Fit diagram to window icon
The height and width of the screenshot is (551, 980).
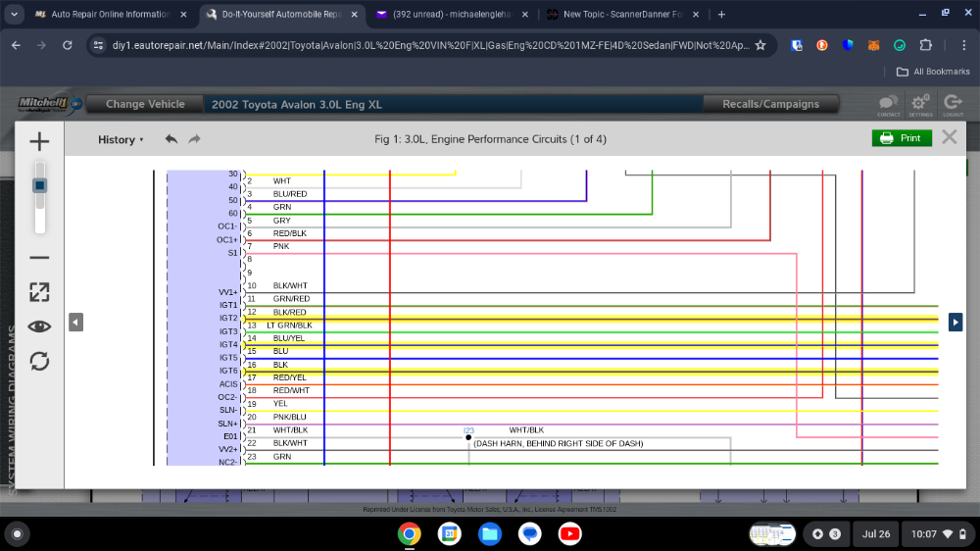pyautogui.click(x=39, y=292)
